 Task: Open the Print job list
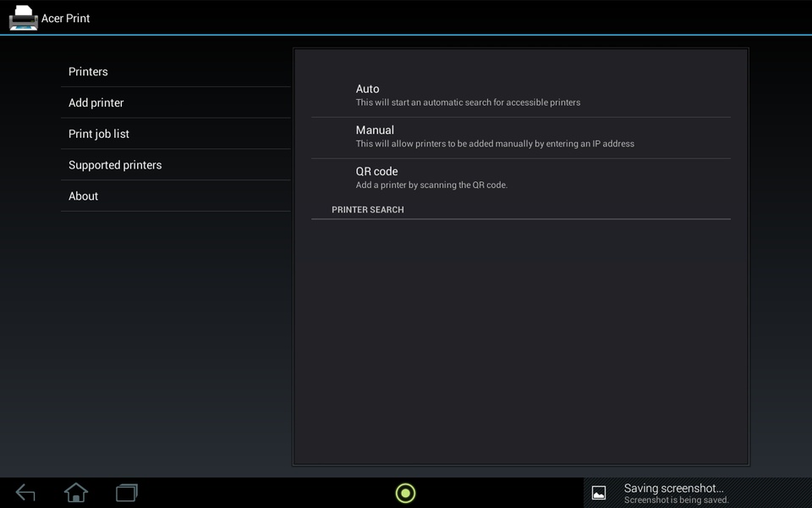pyautogui.click(x=176, y=134)
